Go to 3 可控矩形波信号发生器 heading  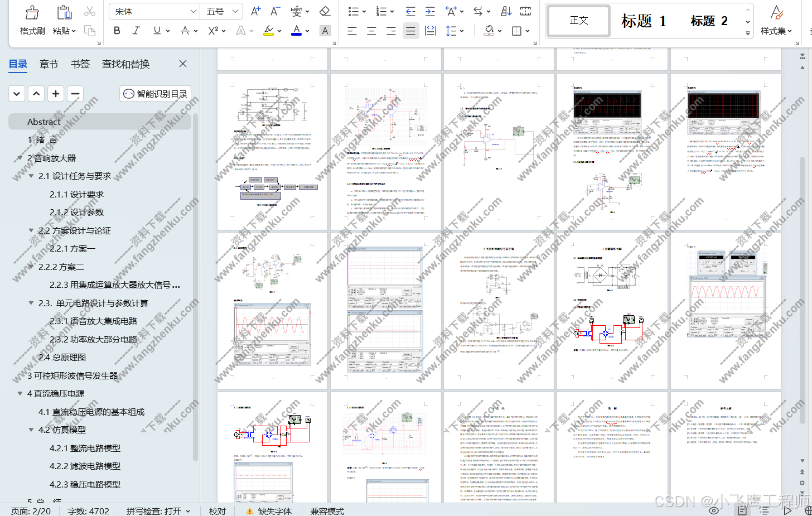pyautogui.click(x=72, y=375)
